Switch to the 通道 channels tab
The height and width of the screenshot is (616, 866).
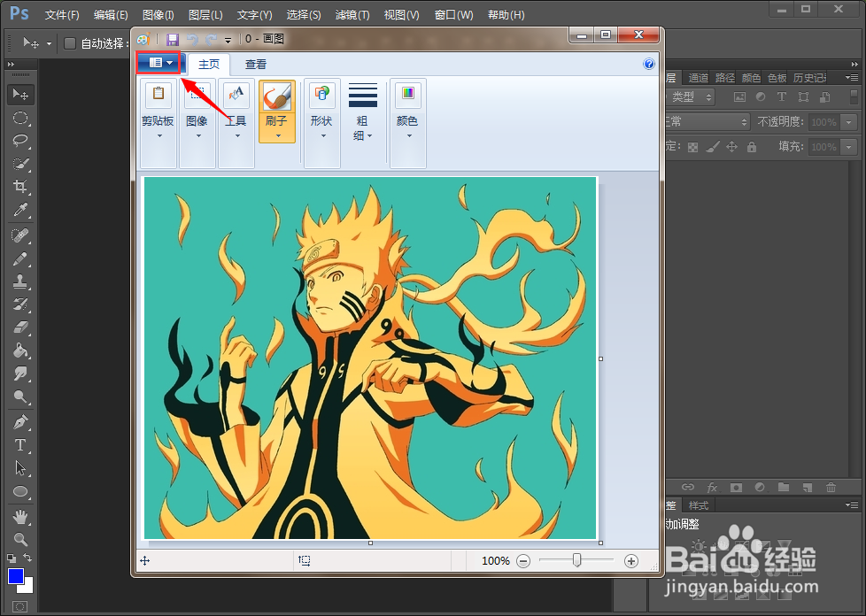pyautogui.click(x=698, y=78)
